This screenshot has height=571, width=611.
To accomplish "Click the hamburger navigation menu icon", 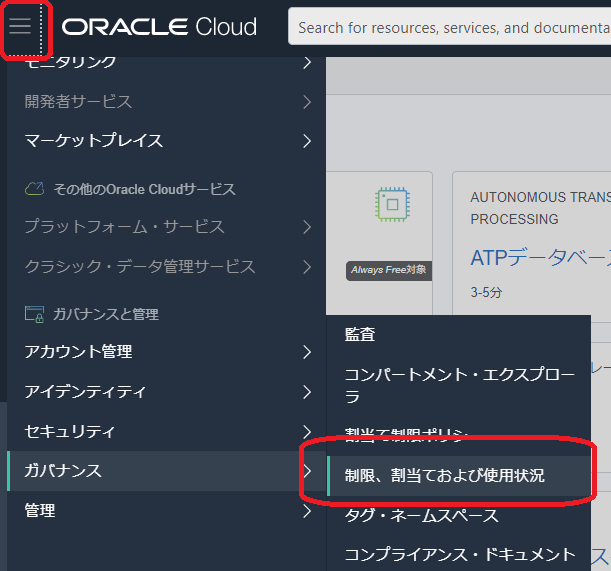I will click(x=21, y=27).
